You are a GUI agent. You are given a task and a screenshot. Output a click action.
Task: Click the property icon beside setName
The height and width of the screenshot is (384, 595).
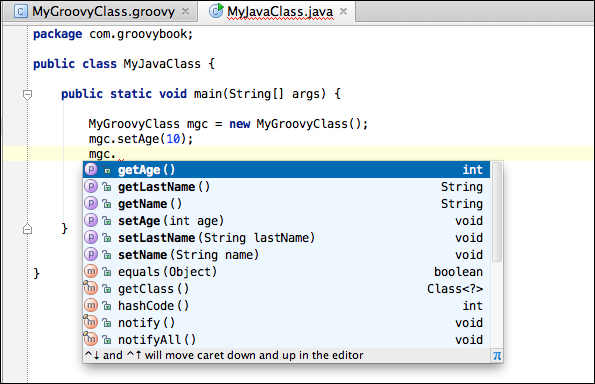coord(91,254)
